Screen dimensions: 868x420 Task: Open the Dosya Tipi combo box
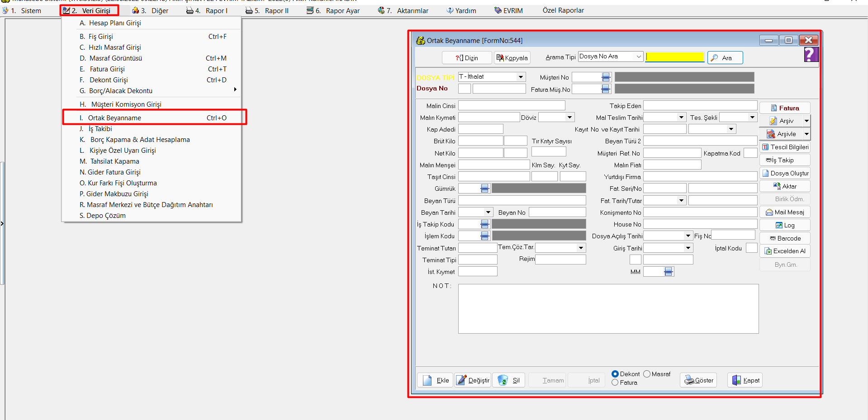point(521,77)
